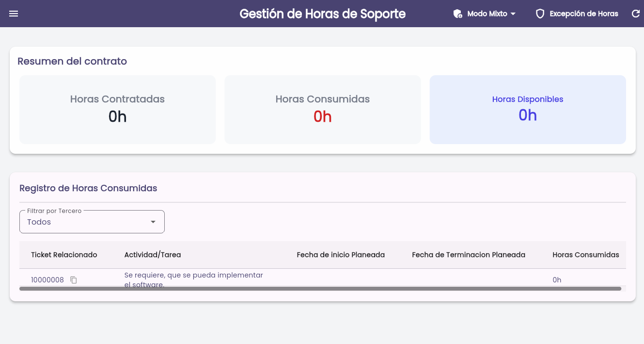Click the Horas Consumidas summary card
The width and height of the screenshot is (644, 344).
tap(323, 110)
